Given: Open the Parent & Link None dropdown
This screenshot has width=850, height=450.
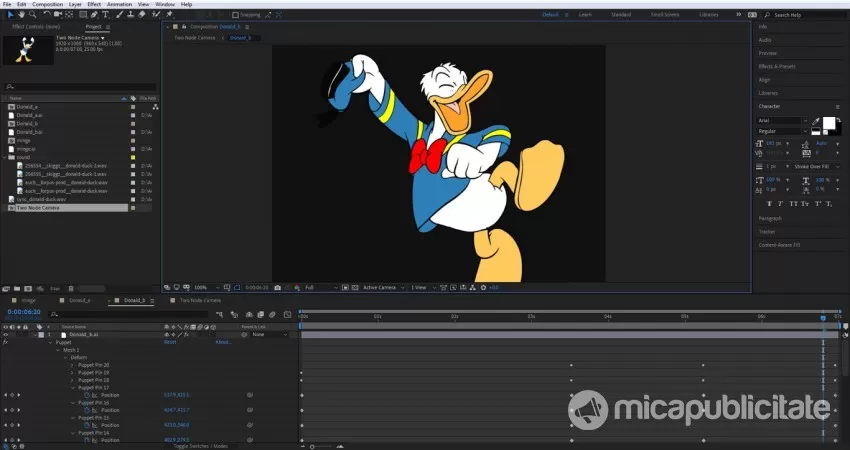Looking at the screenshot, I should [x=269, y=335].
